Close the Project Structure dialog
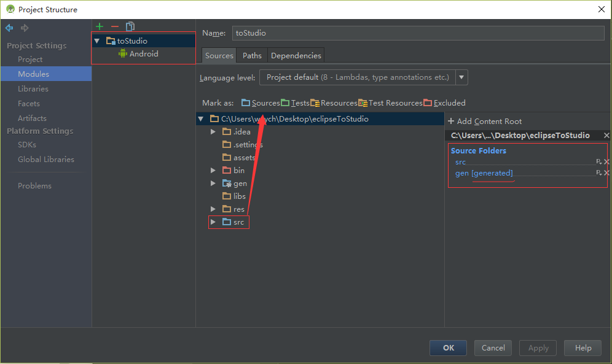Viewport: 612px width, 364px height. 602,9
